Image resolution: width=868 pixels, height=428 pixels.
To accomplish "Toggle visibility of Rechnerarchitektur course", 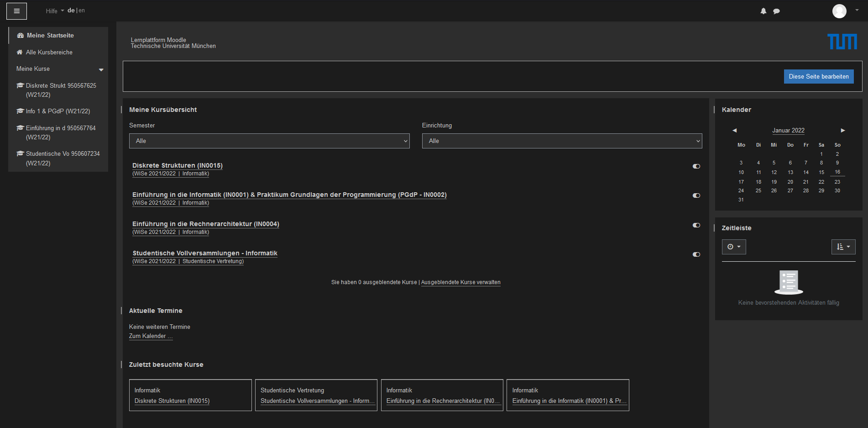I will (696, 225).
